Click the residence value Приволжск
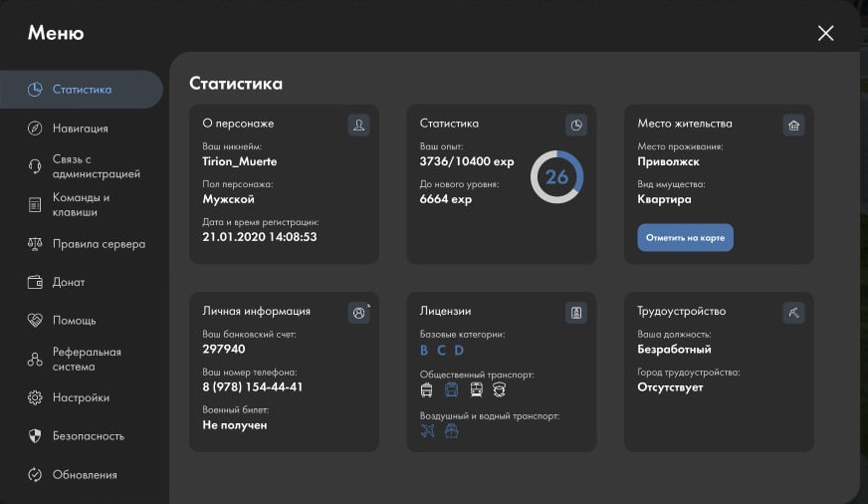 (668, 161)
